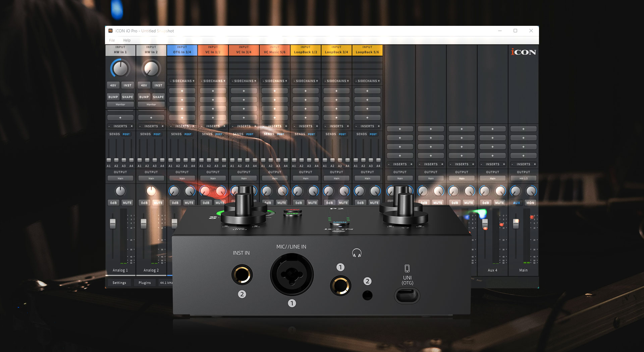Toggle SHAPE on the HW In 2 strip
The width and height of the screenshot is (644, 352).
pos(158,97)
